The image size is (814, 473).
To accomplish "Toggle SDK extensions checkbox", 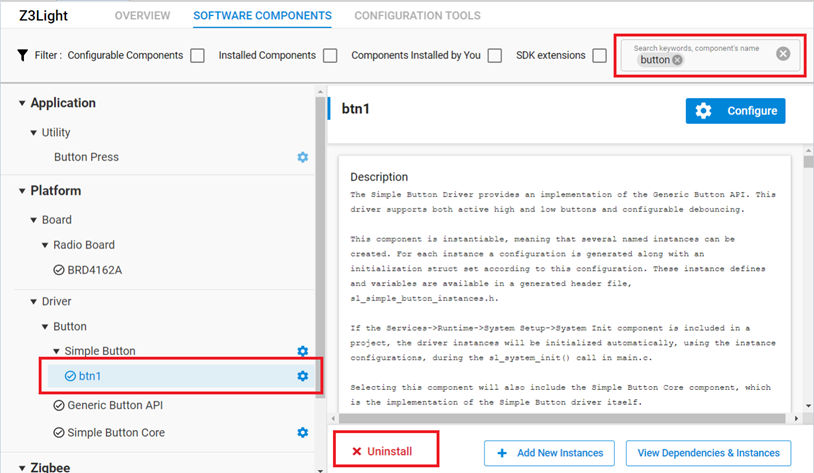I will (600, 56).
